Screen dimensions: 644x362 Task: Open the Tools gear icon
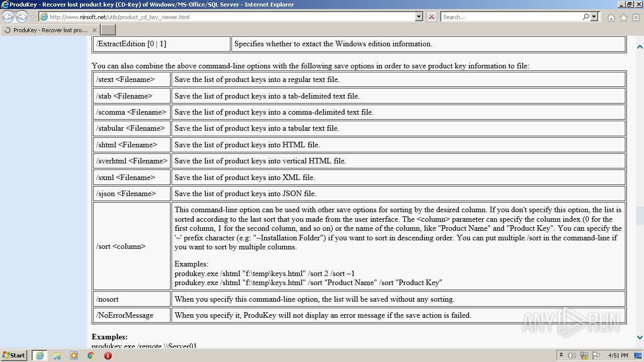[x=635, y=18]
